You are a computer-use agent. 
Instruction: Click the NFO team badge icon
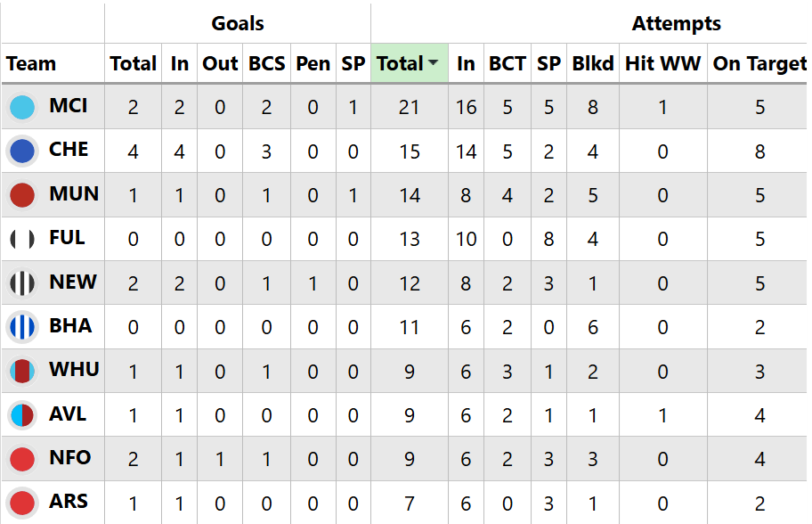pos(22,458)
